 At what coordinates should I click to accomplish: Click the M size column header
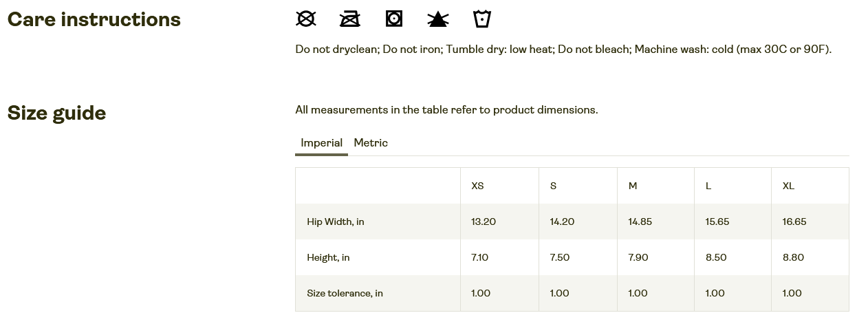click(x=633, y=186)
